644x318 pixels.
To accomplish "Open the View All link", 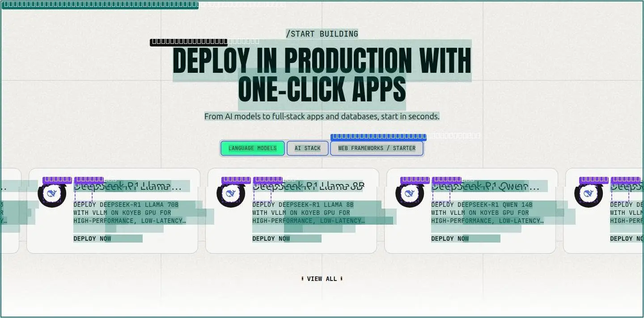I will (322, 279).
